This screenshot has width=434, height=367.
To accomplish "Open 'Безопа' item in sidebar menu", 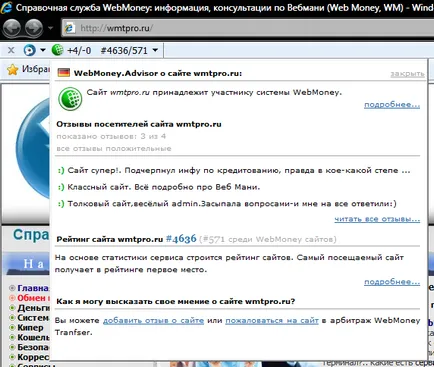I will point(33,347).
